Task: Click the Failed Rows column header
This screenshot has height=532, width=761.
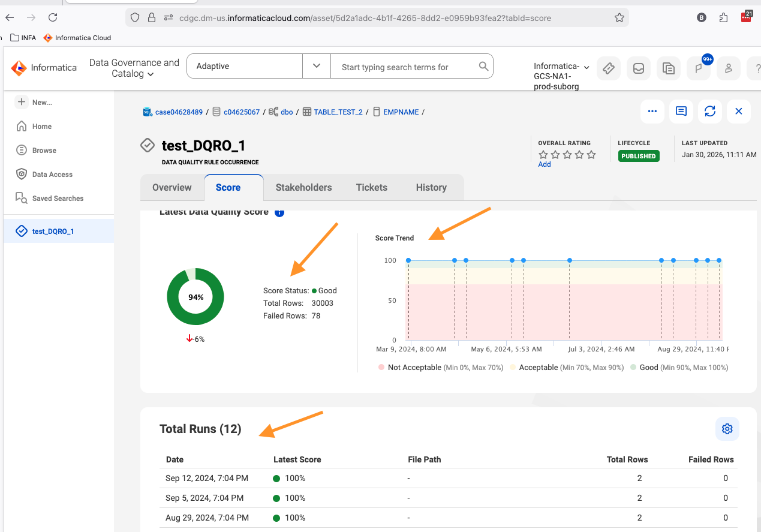Action: [711, 459]
